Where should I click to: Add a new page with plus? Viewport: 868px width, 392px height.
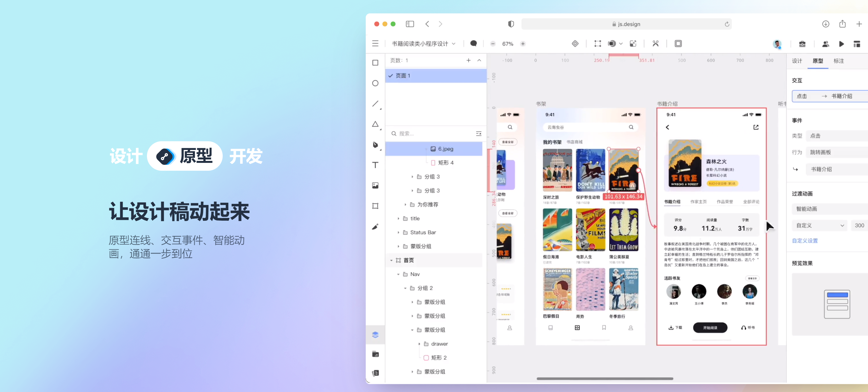[x=468, y=60]
